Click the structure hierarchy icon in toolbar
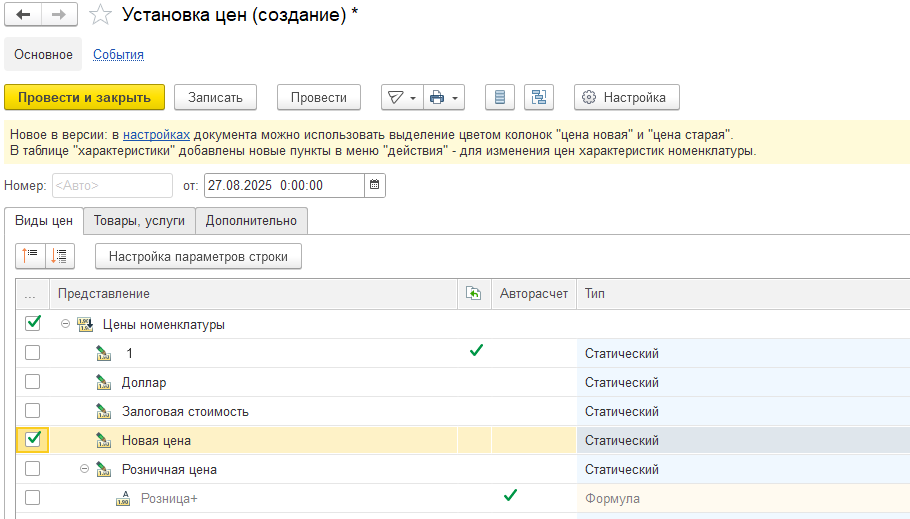Screen dimensions: 910x519 (x=540, y=97)
